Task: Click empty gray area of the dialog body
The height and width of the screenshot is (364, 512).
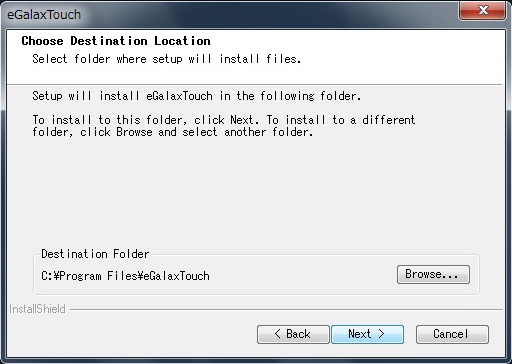Action: [x=253, y=193]
